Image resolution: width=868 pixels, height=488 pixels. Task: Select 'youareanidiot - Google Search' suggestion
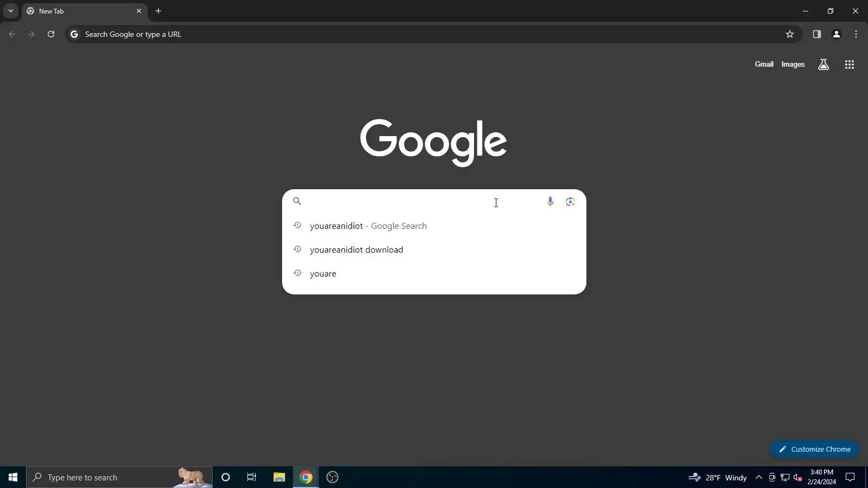(x=434, y=226)
